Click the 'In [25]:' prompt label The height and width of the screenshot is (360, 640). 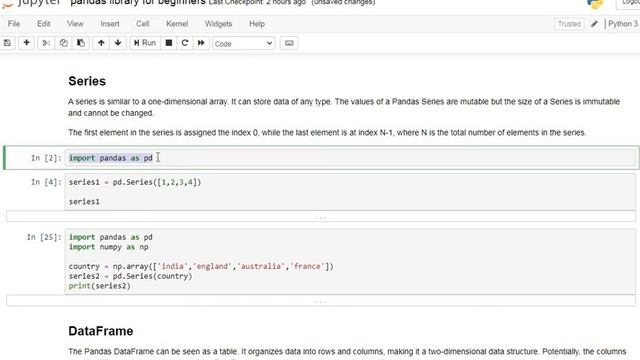44,237
